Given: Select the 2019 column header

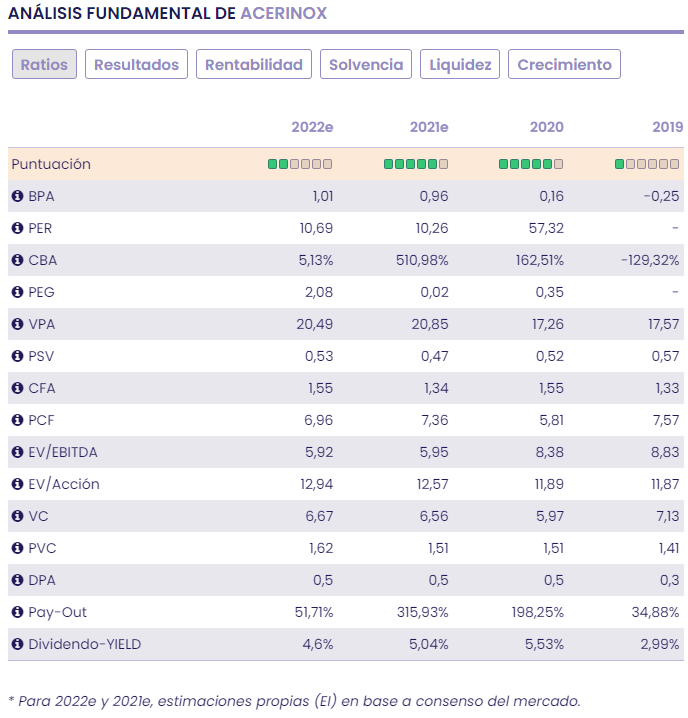Looking at the screenshot, I should coord(668,127).
